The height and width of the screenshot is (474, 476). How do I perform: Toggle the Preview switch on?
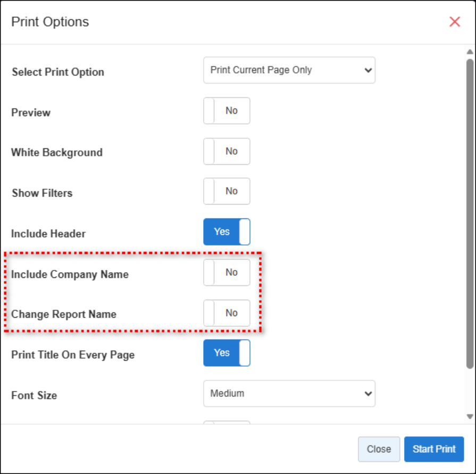pyautogui.click(x=227, y=111)
